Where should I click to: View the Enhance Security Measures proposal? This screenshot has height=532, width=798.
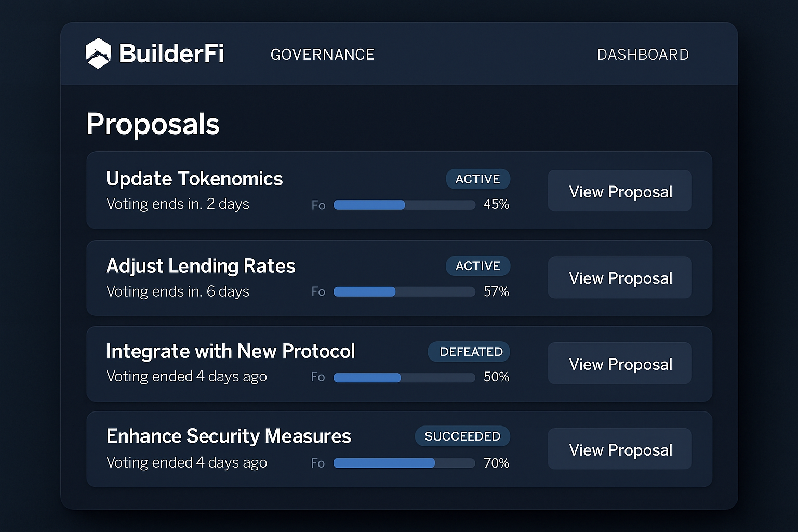click(x=619, y=449)
